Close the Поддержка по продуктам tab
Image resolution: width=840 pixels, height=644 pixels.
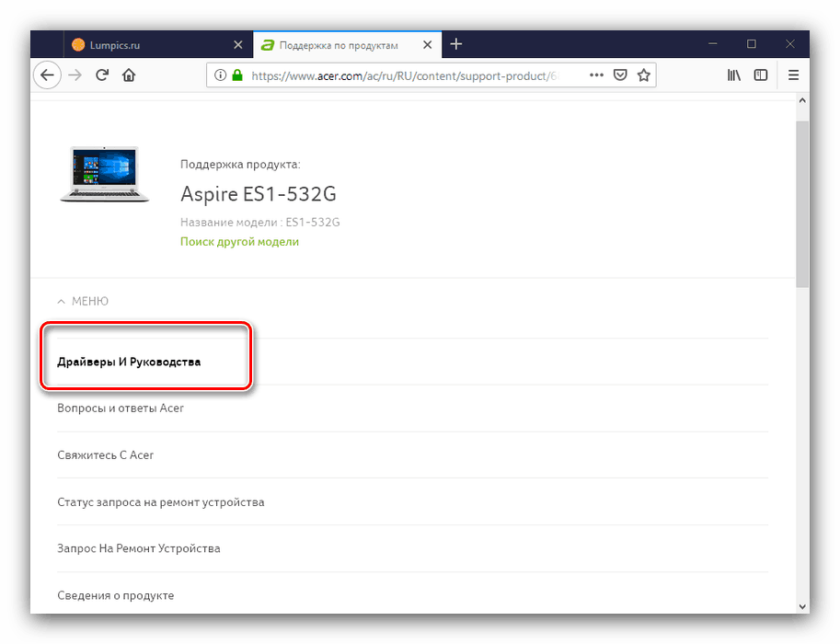(x=428, y=45)
